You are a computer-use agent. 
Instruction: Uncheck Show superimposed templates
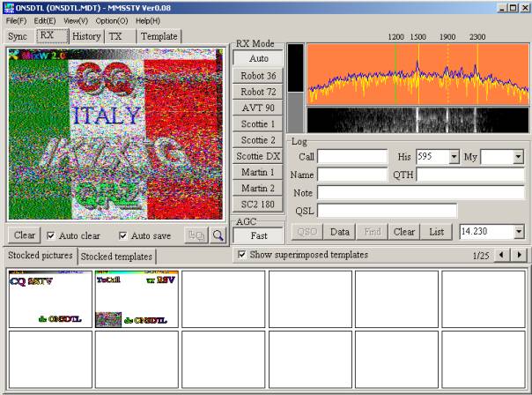(x=241, y=255)
